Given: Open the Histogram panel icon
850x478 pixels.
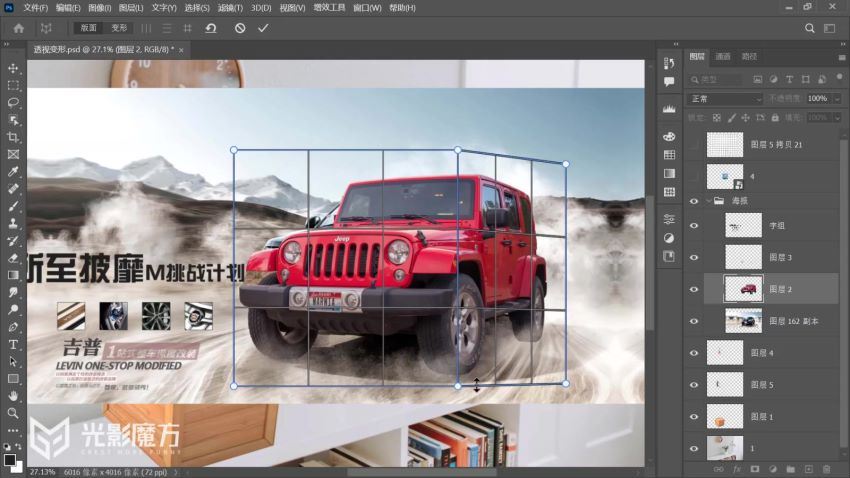Looking at the screenshot, I should tap(669, 108).
